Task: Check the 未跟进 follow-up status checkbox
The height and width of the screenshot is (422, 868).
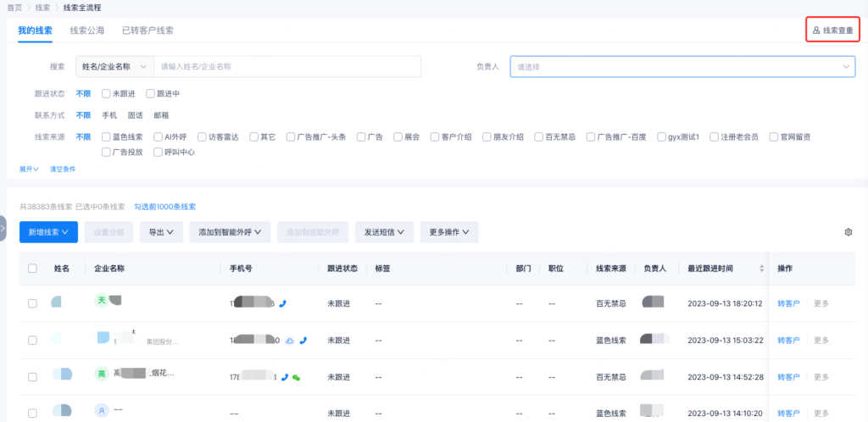Action: click(x=106, y=93)
